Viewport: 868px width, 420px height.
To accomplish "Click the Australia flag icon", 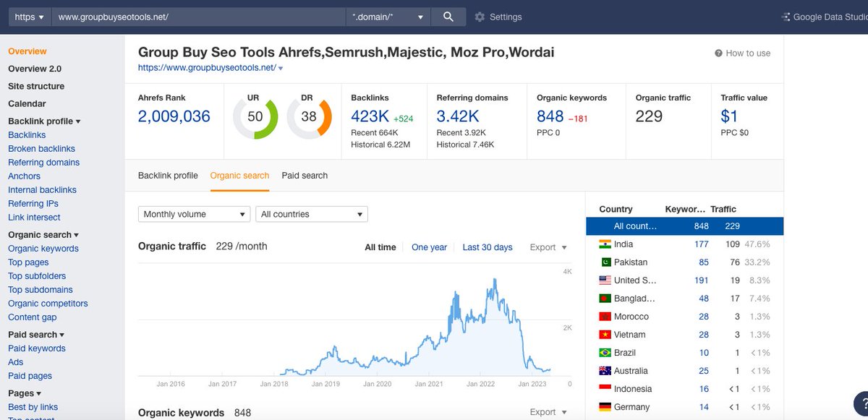I will coord(605,371).
